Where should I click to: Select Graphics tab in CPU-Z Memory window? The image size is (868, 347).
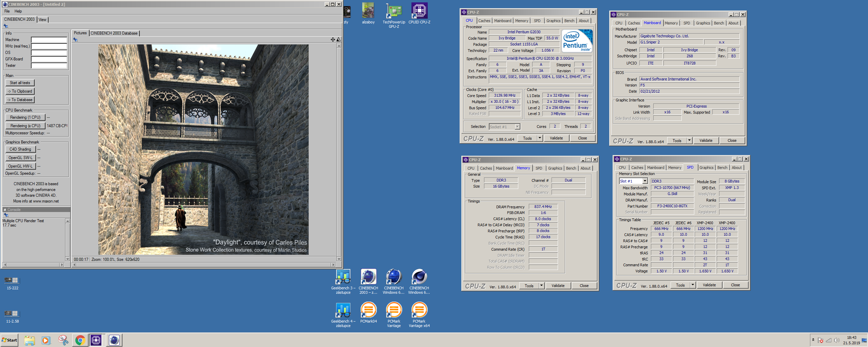click(x=555, y=168)
